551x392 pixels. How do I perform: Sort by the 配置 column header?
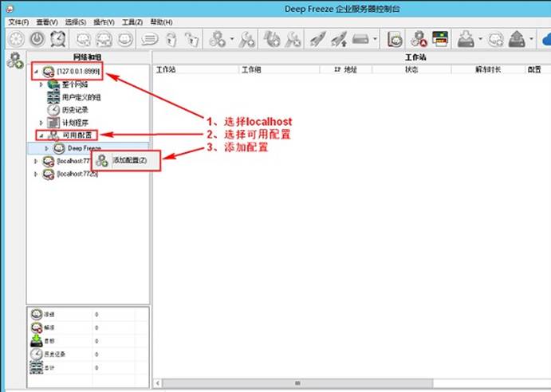point(537,69)
